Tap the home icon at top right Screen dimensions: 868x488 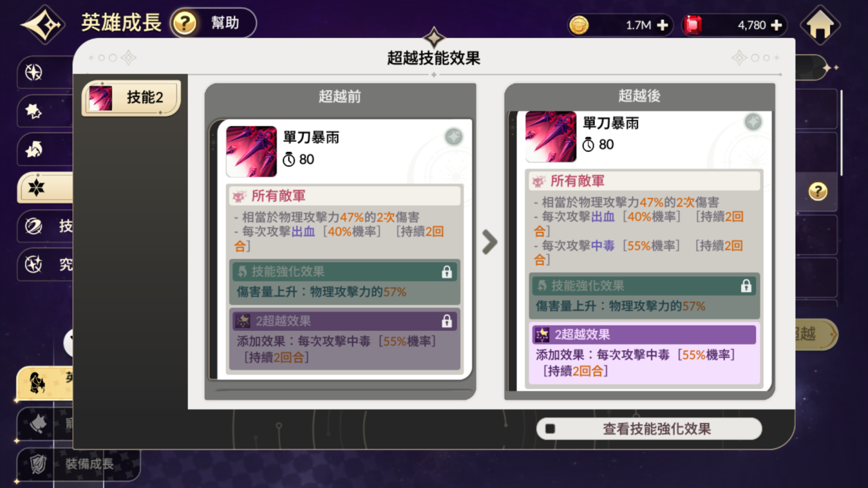[x=820, y=25]
